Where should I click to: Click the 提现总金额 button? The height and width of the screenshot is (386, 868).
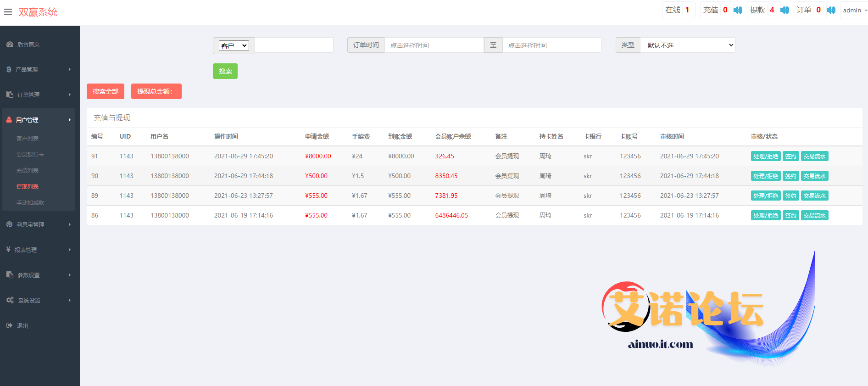click(x=156, y=91)
